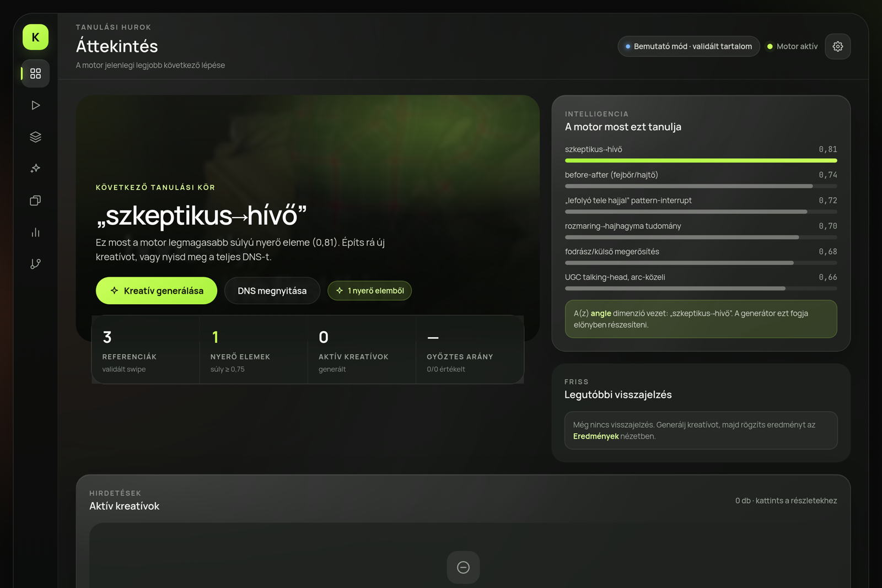The image size is (882, 588).
Task: Open the Győztes arány stat card
Action: pyautogui.click(x=470, y=350)
